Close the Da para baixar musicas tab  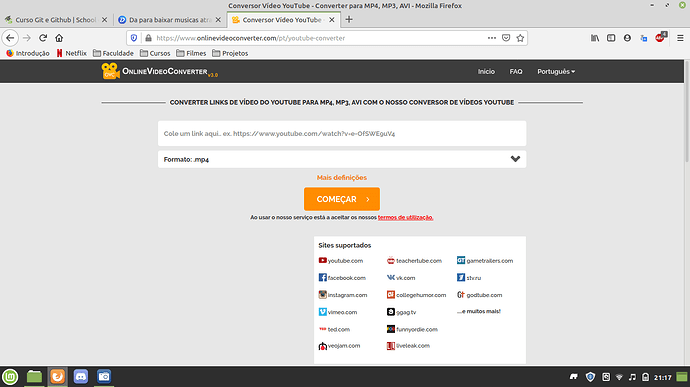(218, 20)
